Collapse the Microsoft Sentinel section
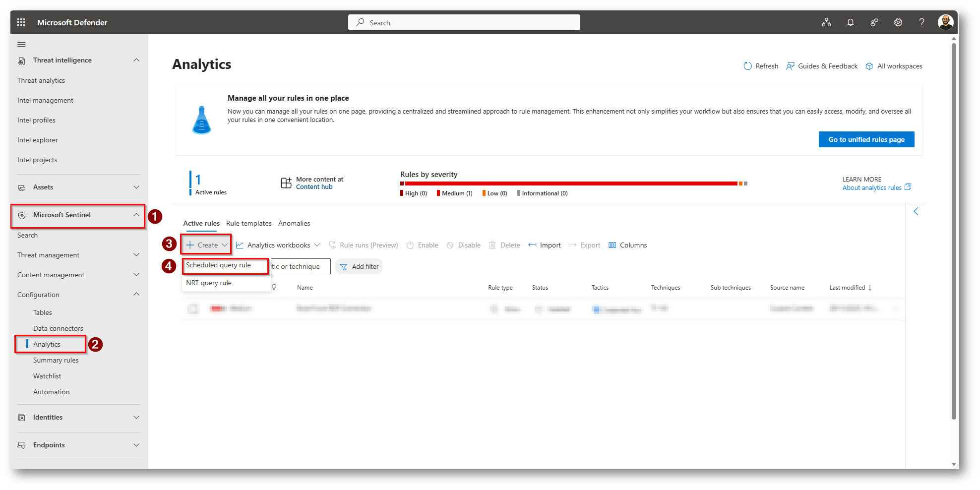This screenshot has width=980, height=490. coord(136,215)
